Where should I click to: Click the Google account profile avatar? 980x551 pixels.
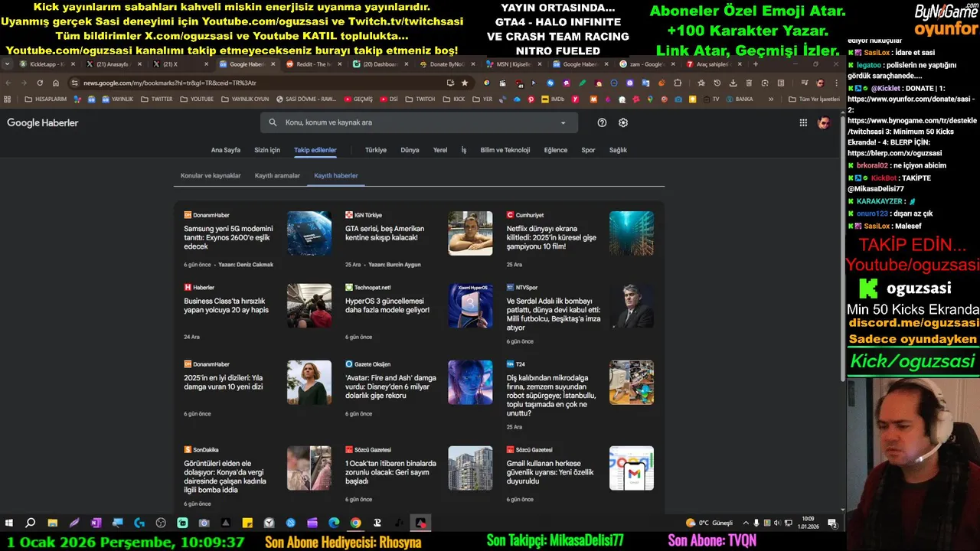pos(824,122)
